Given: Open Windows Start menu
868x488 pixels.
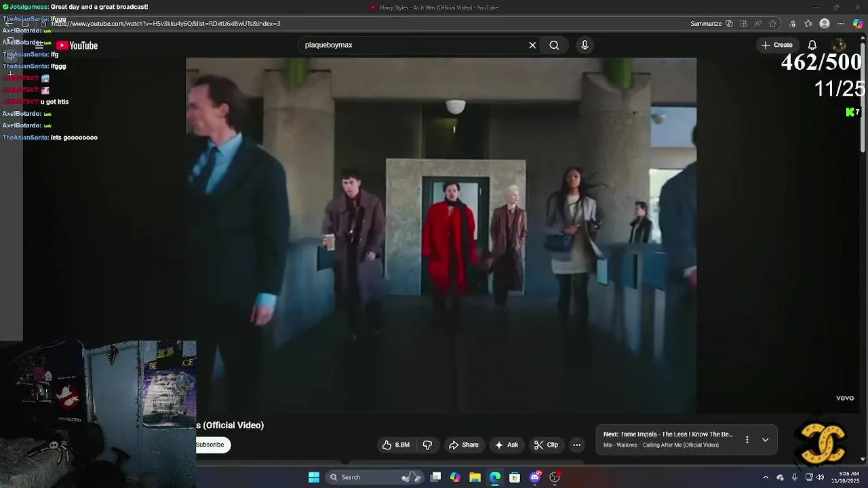Looking at the screenshot, I should click(x=313, y=477).
